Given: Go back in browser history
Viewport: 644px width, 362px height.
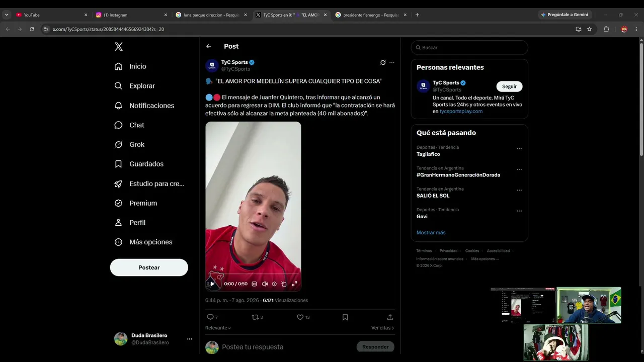Looking at the screenshot, I should 8,29.
